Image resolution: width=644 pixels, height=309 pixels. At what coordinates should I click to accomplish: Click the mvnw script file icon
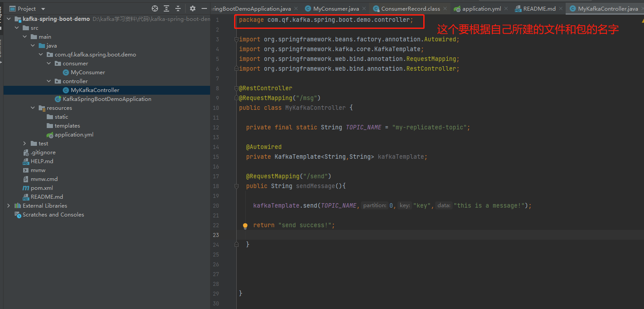click(x=26, y=170)
